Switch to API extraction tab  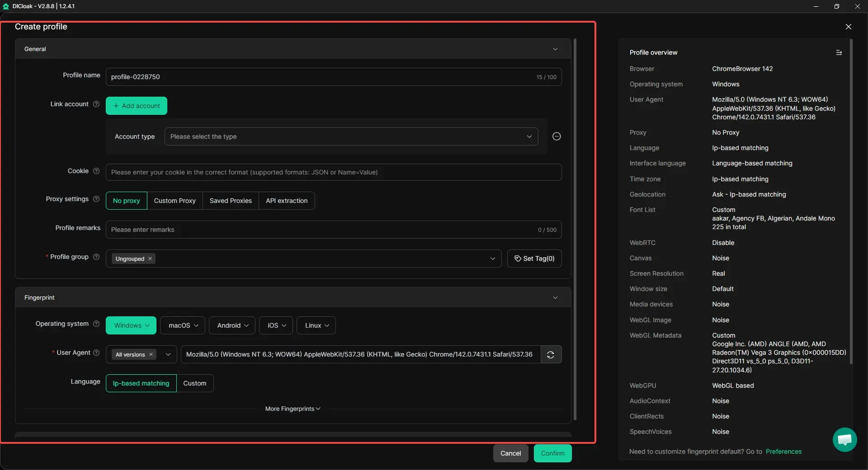(x=286, y=201)
